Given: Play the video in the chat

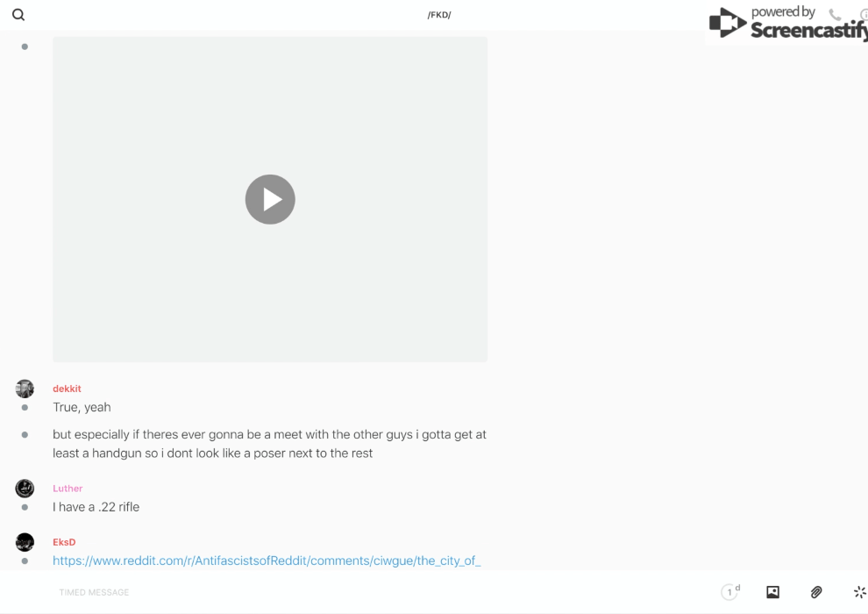Looking at the screenshot, I should pyautogui.click(x=270, y=199).
